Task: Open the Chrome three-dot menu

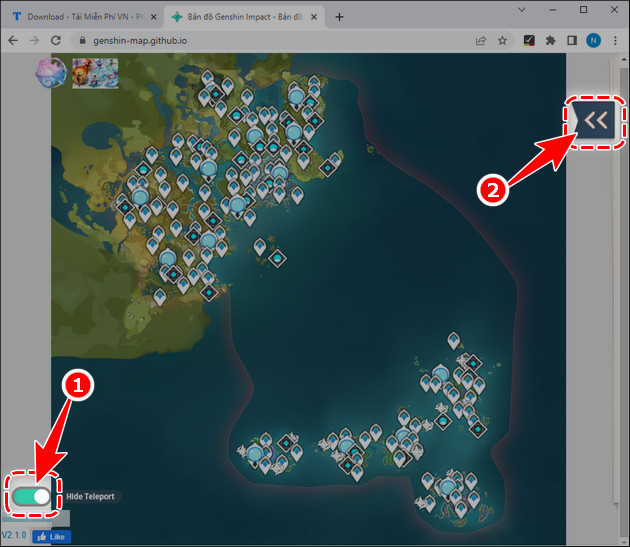Action: point(615,40)
